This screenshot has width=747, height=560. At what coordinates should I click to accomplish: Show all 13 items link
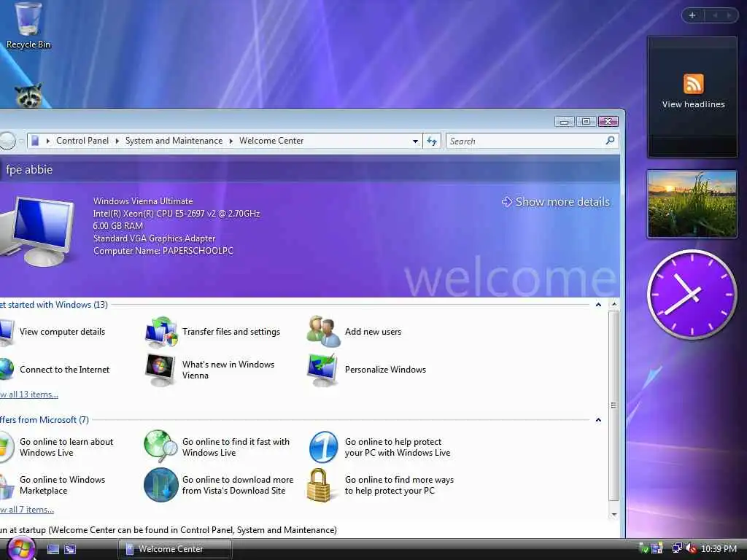[29, 394]
